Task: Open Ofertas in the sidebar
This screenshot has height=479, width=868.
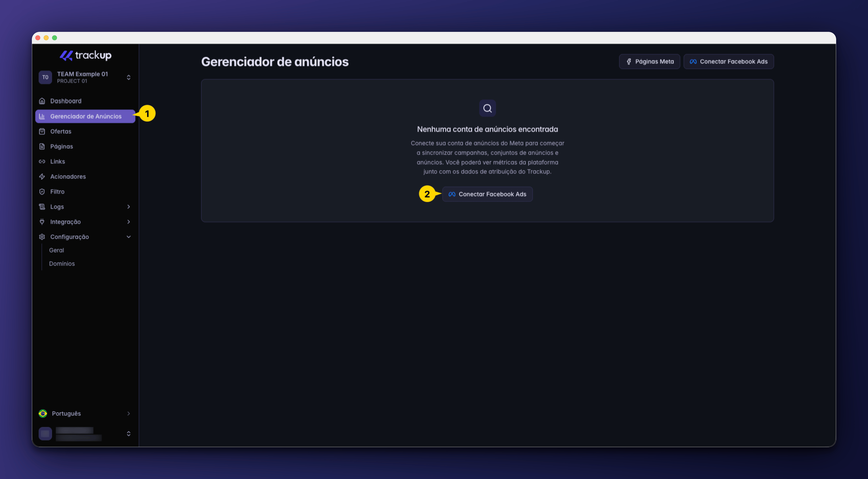Action: click(x=85, y=132)
